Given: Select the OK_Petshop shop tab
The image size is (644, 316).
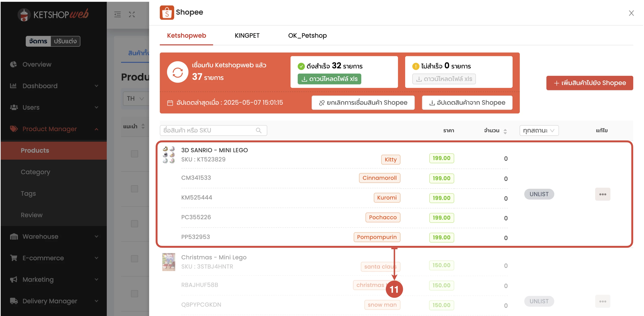Looking at the screenshot, I should [307, 36].
